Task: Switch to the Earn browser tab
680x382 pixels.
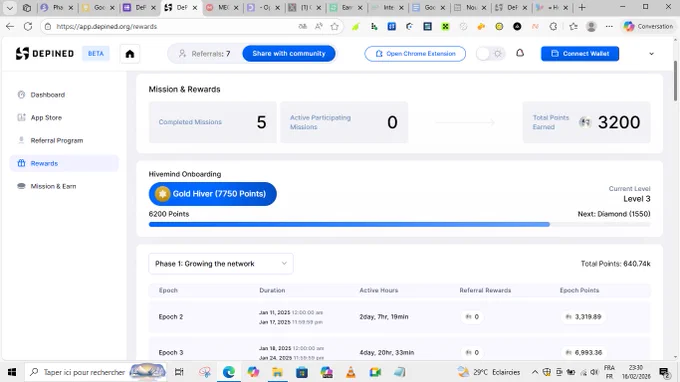Action: (347, 7)
